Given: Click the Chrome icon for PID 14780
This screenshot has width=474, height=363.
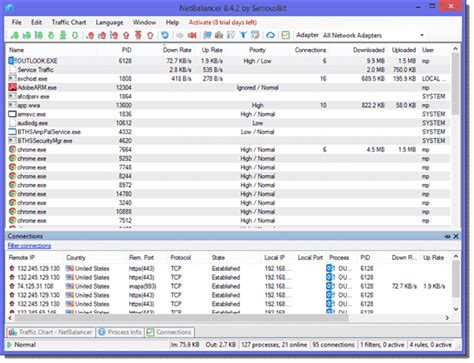Looking at the screenshot, I should 12,194.
